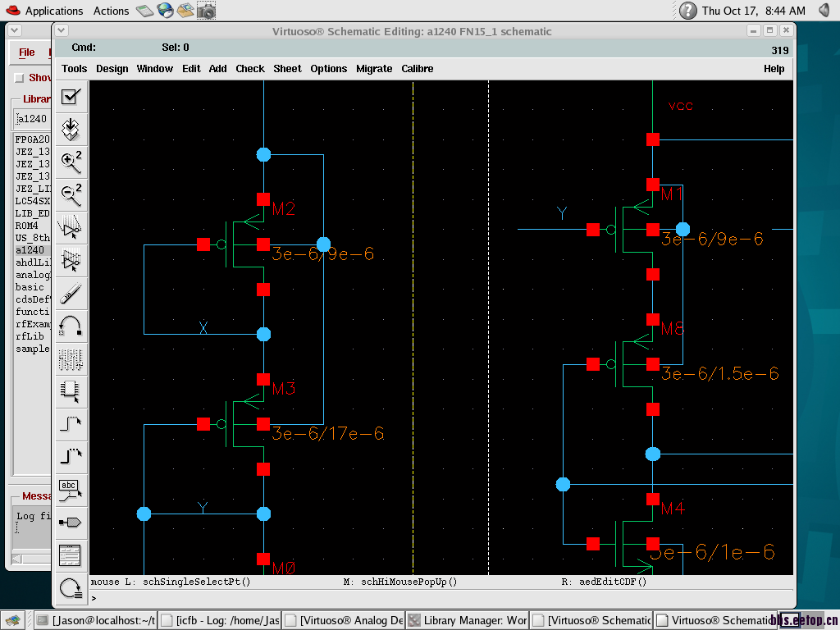Click the Save icon below Check and Save
The height and width of the screenshot is (630, 840).
pos(71,129)
